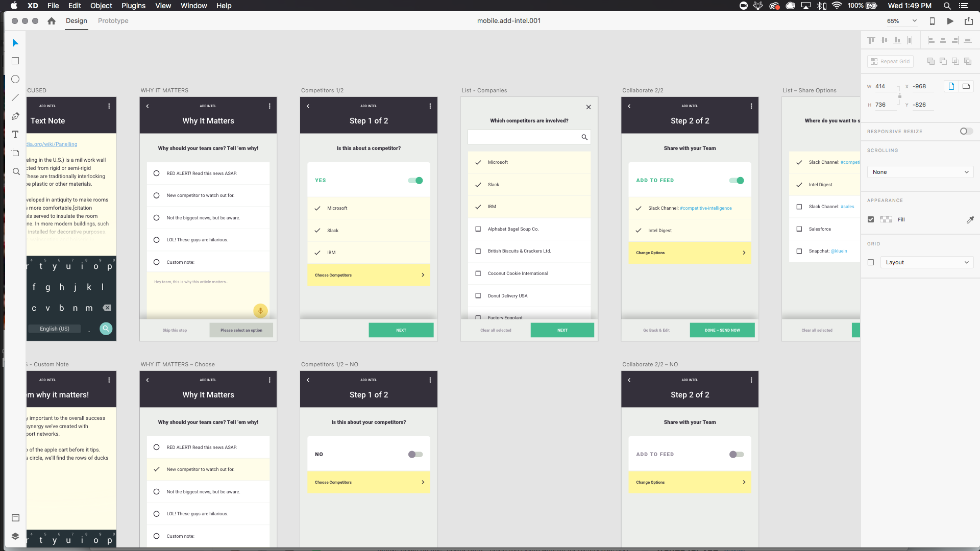The height and width of the screenshot is (551, 980).
Task: Select the Text tool
Action: point(15,134)
